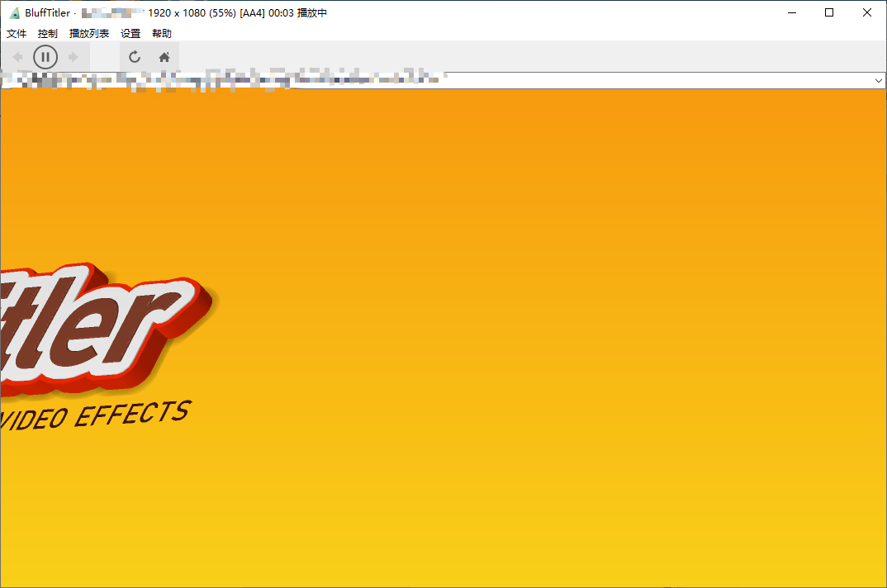Minimize the BluffTitler window

[791, 13]
